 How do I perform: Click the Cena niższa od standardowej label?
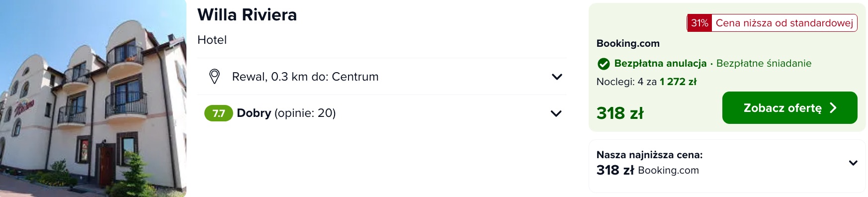pyautogui.click(x=784, y=23)
